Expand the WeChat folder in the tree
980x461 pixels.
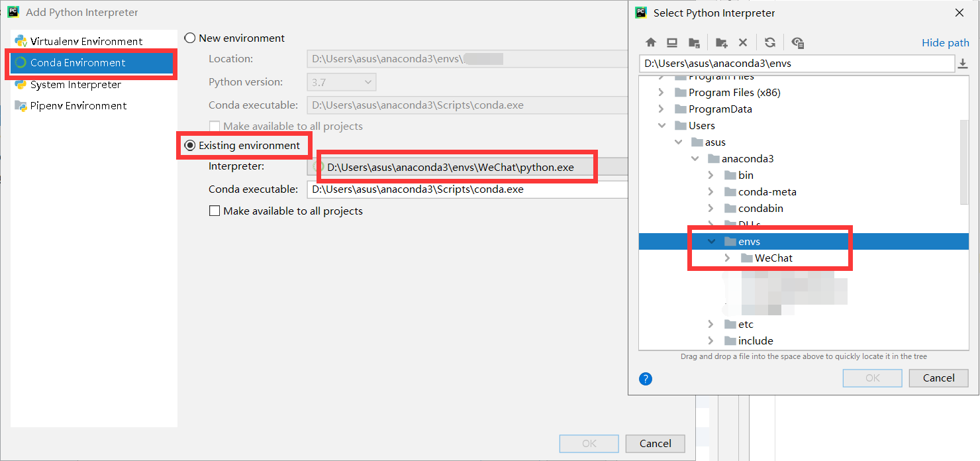728,258
